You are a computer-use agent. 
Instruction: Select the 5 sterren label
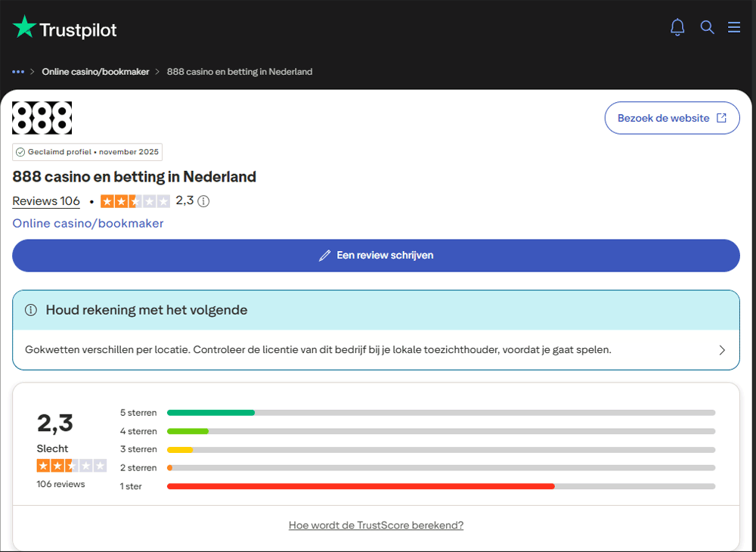138,413
